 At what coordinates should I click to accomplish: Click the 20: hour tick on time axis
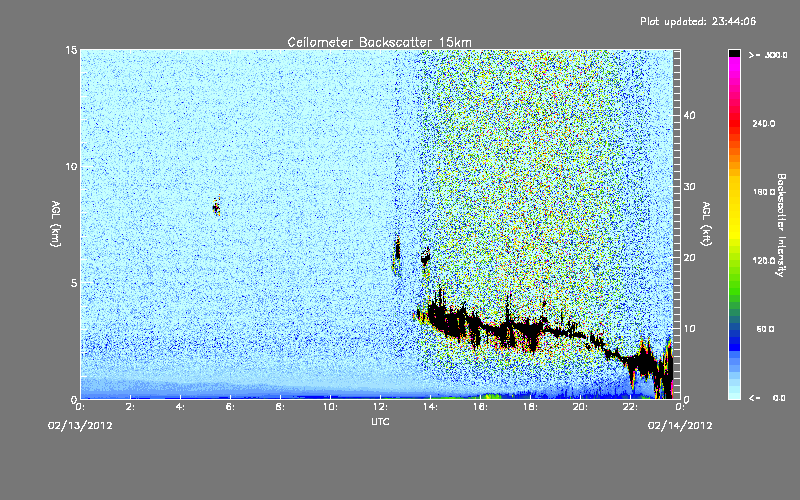[580, 407]
